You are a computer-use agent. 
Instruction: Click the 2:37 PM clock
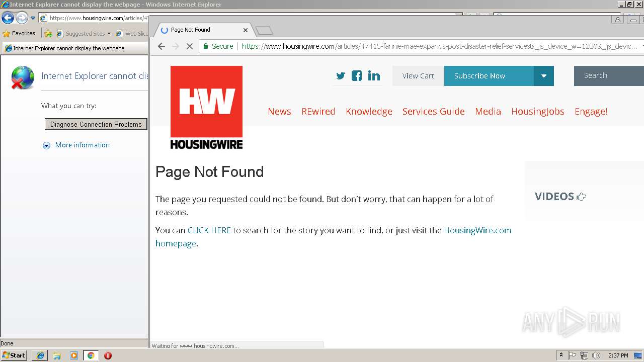(618, 355)
